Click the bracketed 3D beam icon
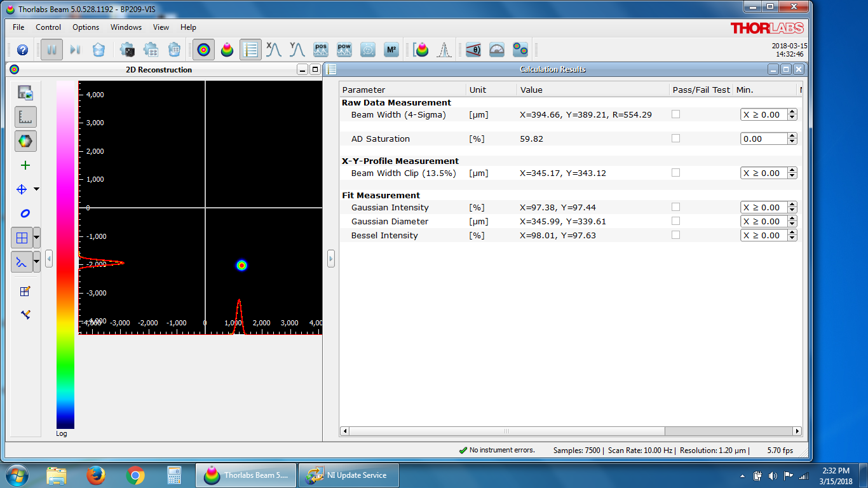 point(421,50)
